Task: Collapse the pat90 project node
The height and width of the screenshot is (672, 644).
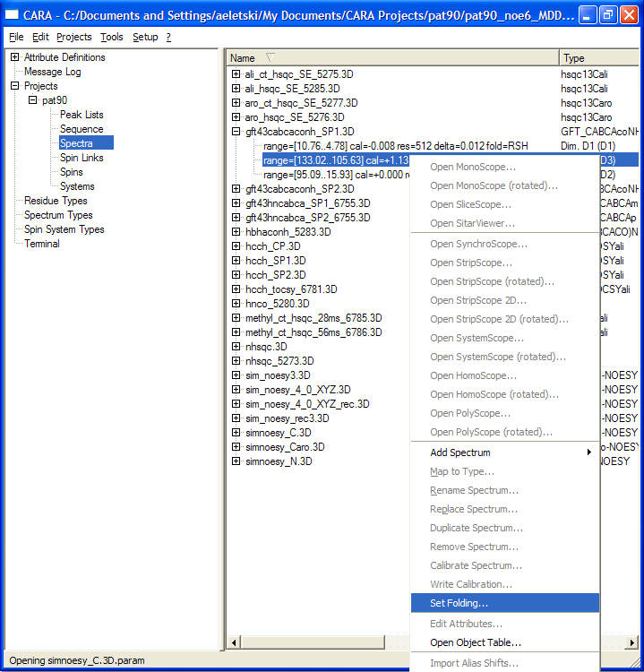Action: (32, 100)
